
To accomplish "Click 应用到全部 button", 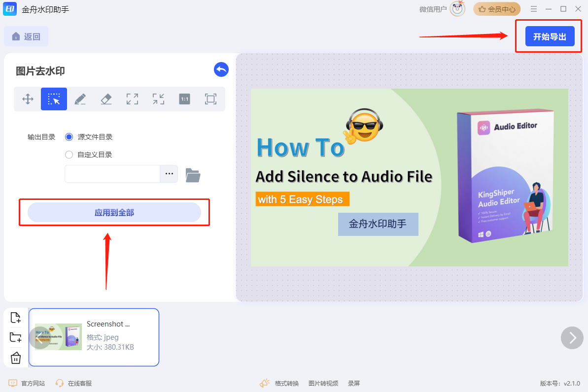I will click(114, 212).
